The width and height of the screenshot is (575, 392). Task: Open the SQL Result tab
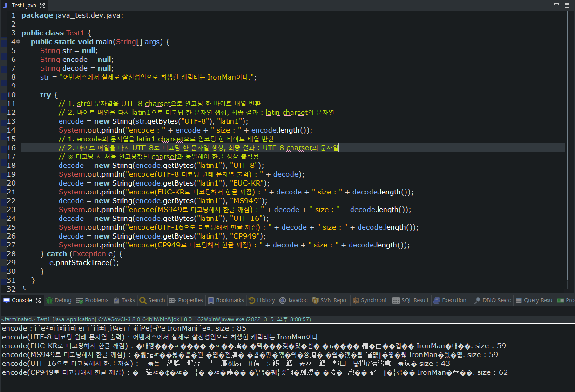tap(410, 300)
